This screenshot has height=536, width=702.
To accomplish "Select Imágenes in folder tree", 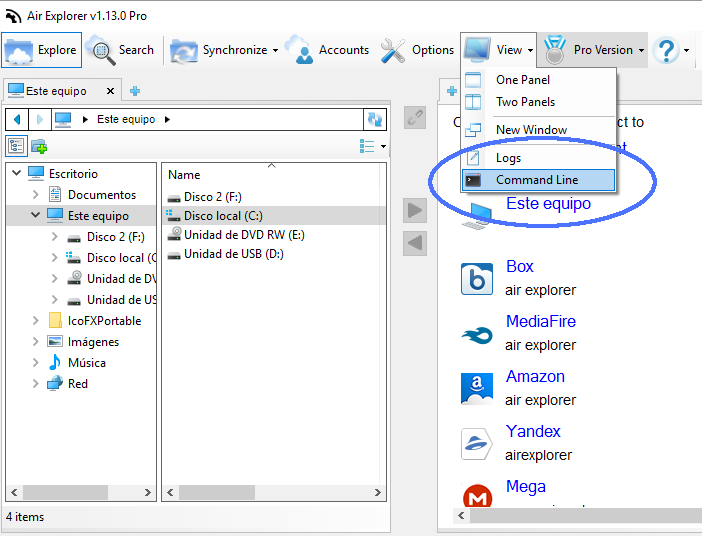I will coord(93,342).
